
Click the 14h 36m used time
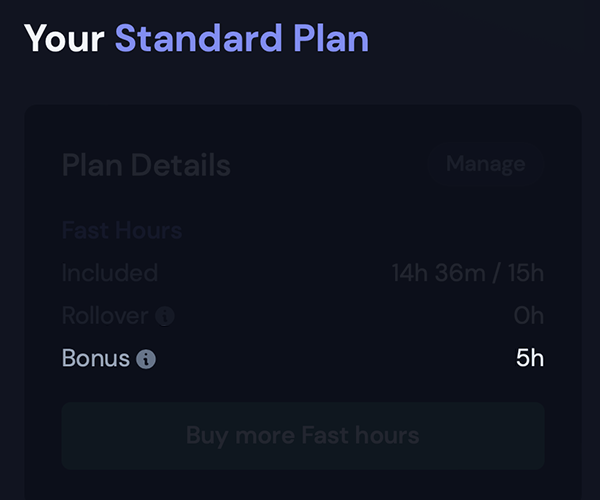point(439,273)
